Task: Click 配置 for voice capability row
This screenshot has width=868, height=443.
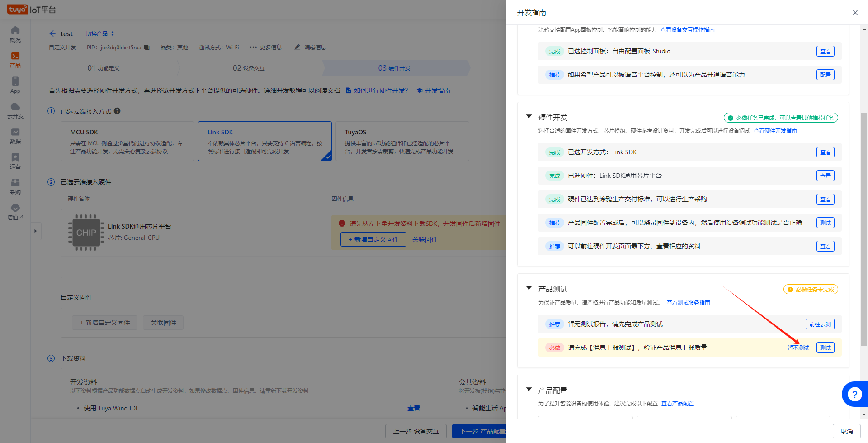Action: click(826, 75)
